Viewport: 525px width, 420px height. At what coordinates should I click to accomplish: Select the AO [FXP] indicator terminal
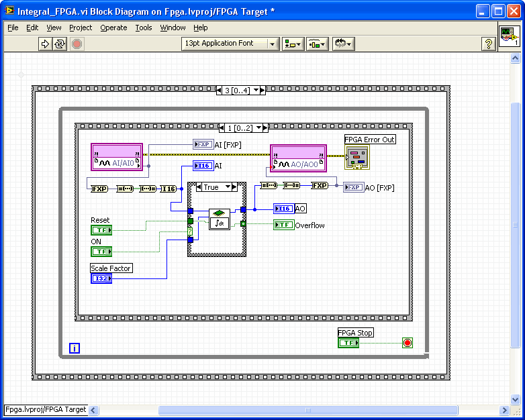pyautogui.click(x=354, y=187)
